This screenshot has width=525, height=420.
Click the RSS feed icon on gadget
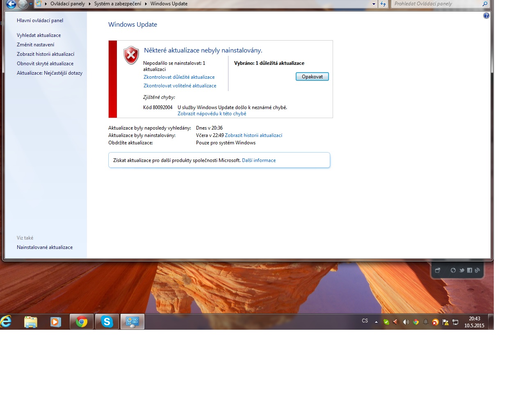pyautogui.click(x=477, y=270)
